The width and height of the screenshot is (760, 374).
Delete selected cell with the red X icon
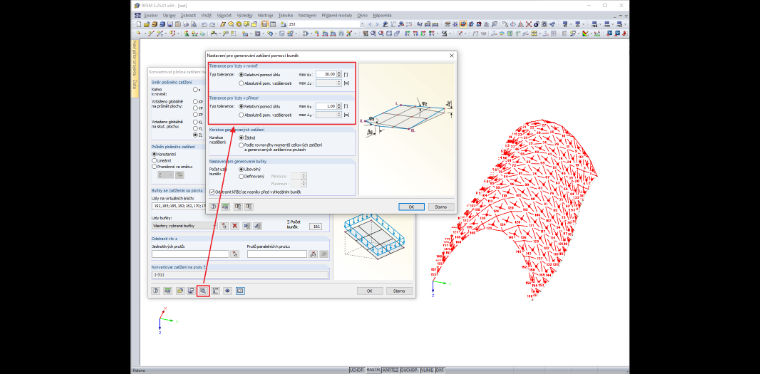point(235,226)
